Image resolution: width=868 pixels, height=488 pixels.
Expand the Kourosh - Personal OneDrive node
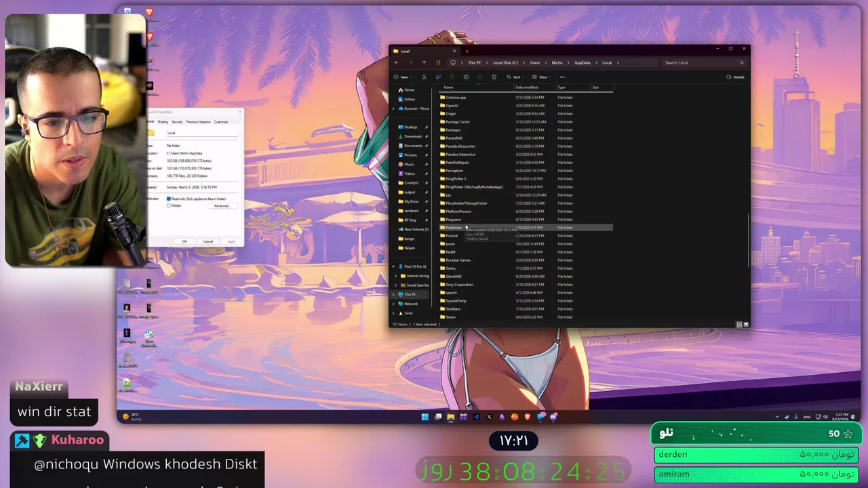[393, 108]
